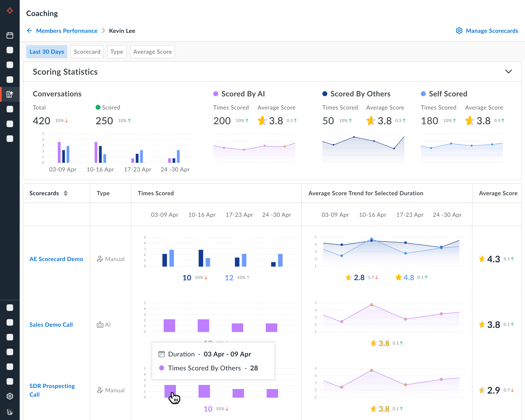
Task: Click the back arrow before Members Performance
Action: [30, 31]
